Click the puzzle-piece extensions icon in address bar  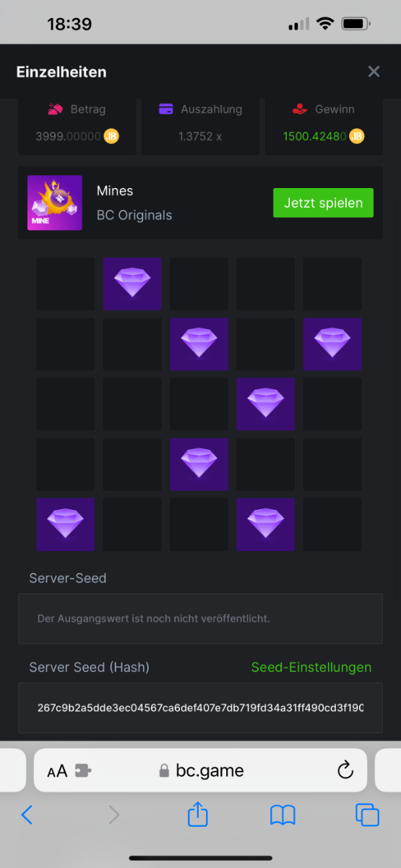coord(82,771)
